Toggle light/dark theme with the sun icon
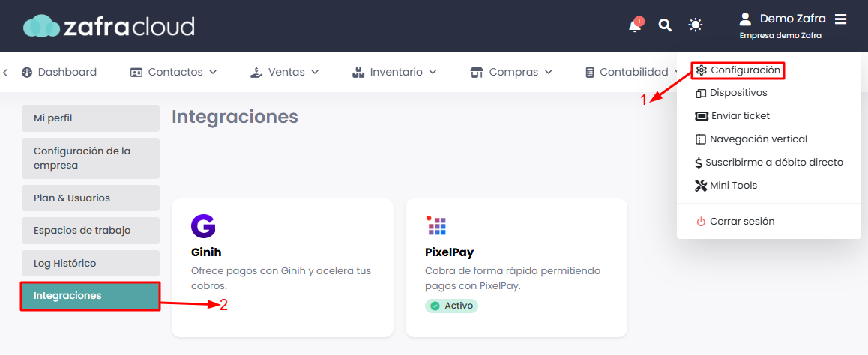This screenshot has height=355, width=868. click(x=696, y=25)
